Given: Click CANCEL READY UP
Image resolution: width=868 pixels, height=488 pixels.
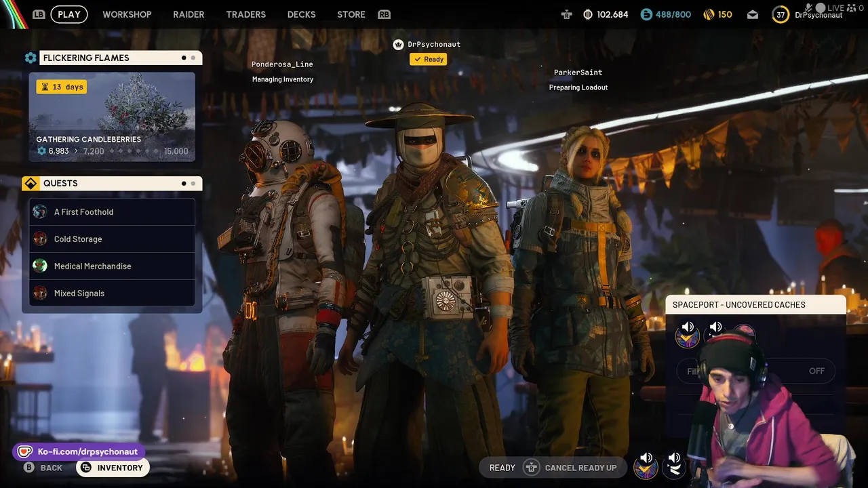Looking at the screenshot, I should tap(580, 468).
